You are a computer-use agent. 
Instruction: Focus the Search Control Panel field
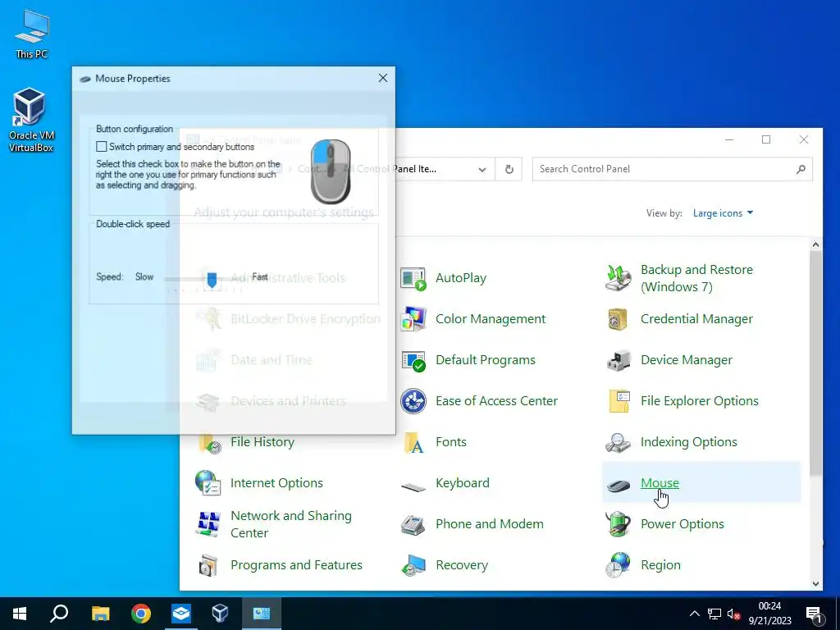coord(672,169)
